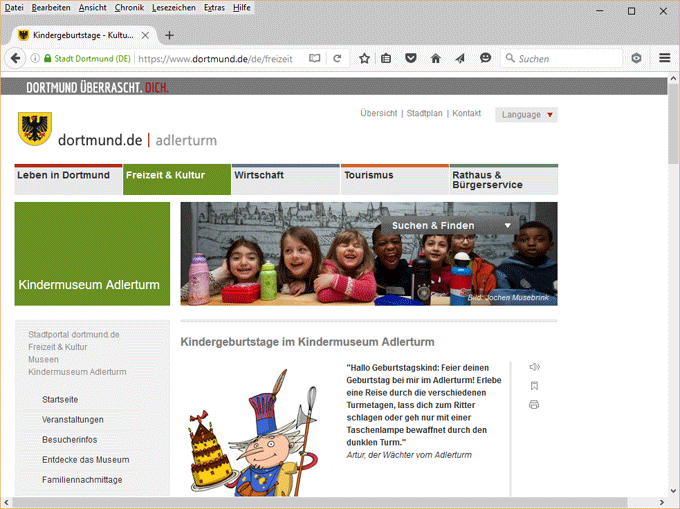
Task: Open the Bearbeiten menu
Action: pos(51,8)
